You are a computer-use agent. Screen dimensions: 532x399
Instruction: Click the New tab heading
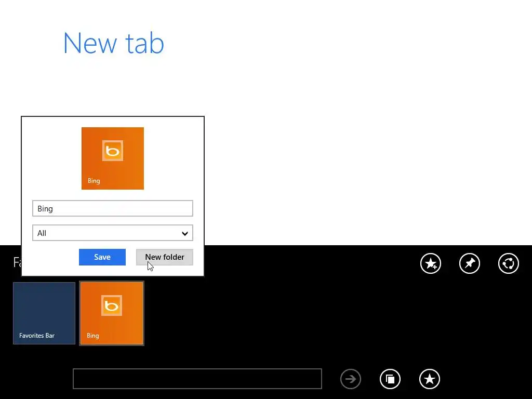point(114,43)
